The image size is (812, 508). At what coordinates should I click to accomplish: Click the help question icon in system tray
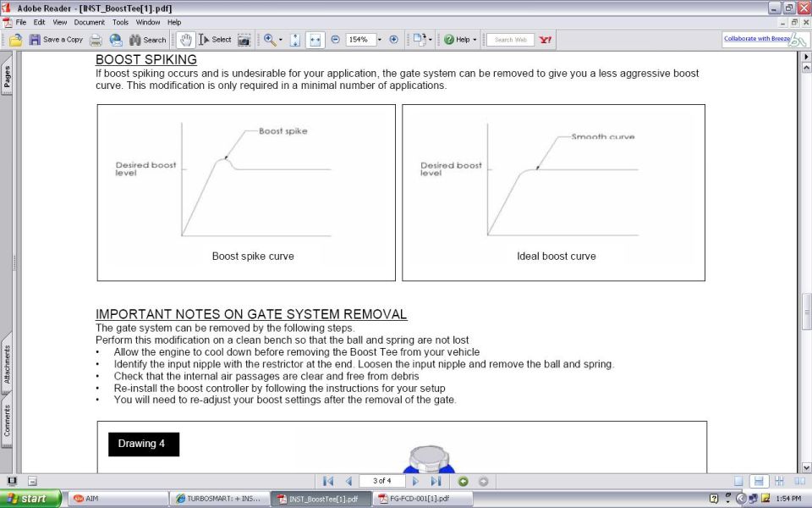[714, 499]
